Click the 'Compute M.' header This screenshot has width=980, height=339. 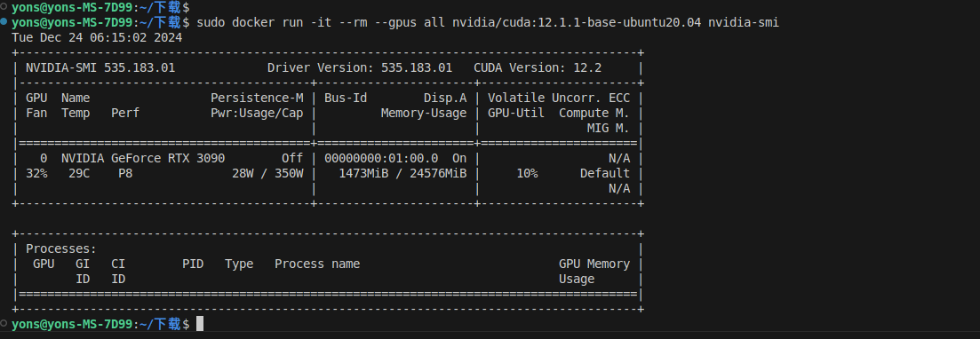(594, 113)
